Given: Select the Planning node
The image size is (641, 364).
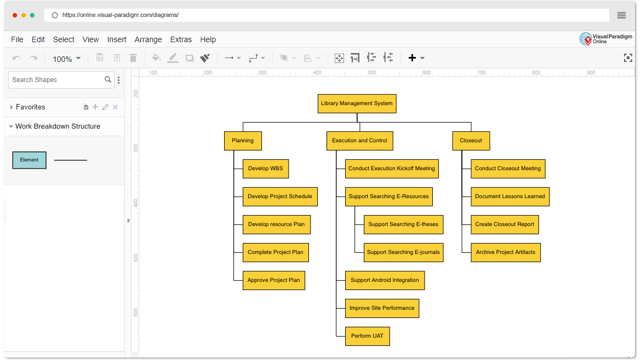Looking at the screenshot, I should coord(243,141).
